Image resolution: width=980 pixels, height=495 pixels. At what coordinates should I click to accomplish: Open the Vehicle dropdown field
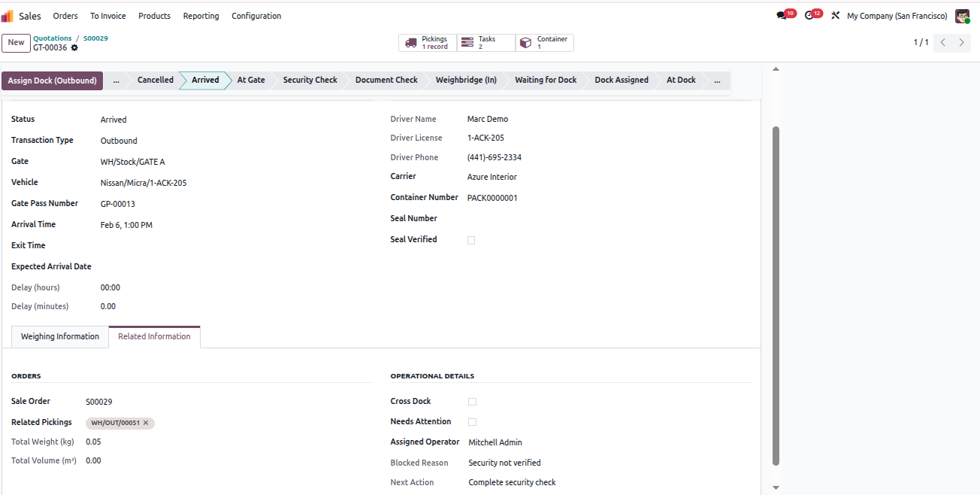coord(237,183)
